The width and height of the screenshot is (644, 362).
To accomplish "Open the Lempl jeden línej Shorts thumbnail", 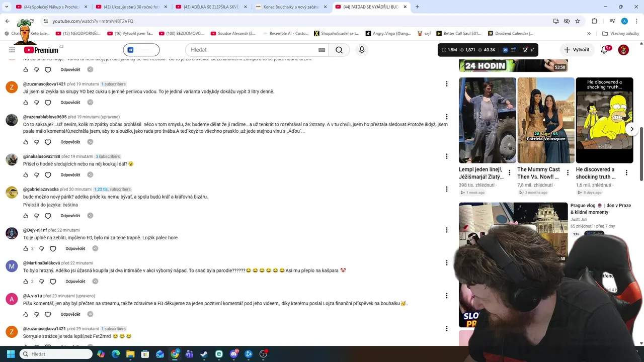I will pyautogui.click(x=487, y=120).
